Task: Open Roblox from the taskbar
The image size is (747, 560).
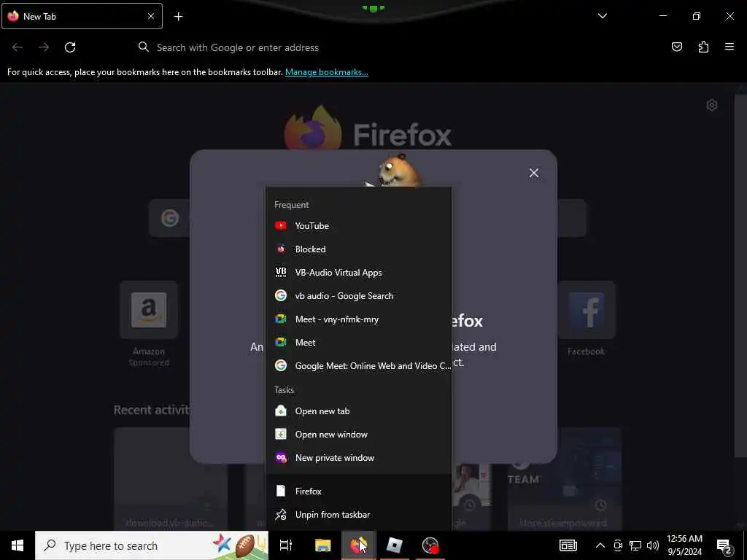Action: click(395, 545)
